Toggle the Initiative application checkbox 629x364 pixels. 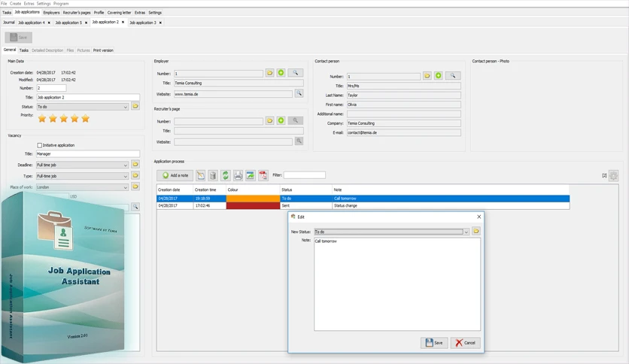pos(39,145)
